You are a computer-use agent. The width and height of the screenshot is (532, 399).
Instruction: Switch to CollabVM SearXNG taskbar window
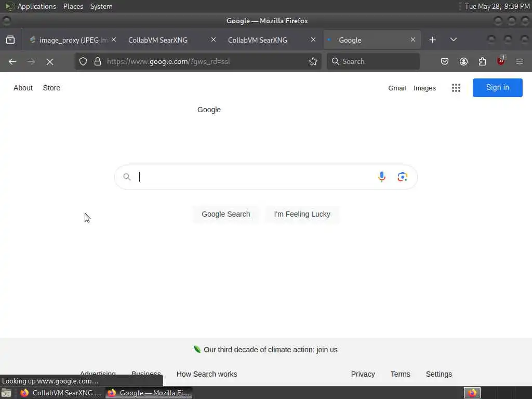[61, 393]
